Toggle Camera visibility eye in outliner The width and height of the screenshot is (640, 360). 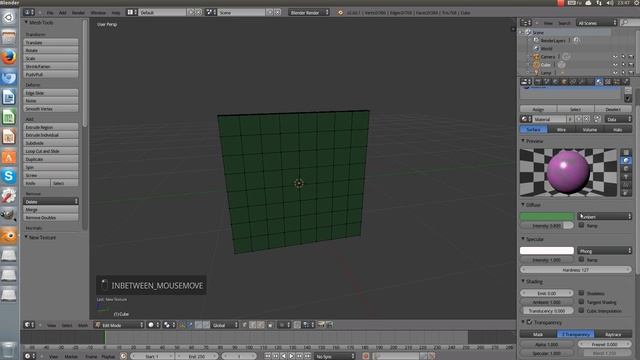pos(615,56)
